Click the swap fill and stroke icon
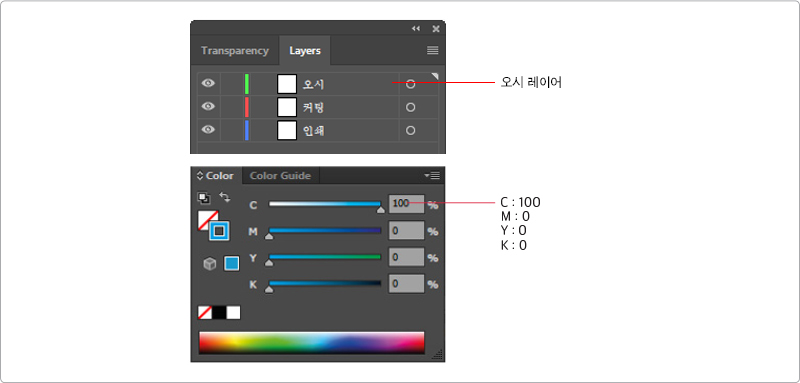800x383 pixels. point(225,197)
